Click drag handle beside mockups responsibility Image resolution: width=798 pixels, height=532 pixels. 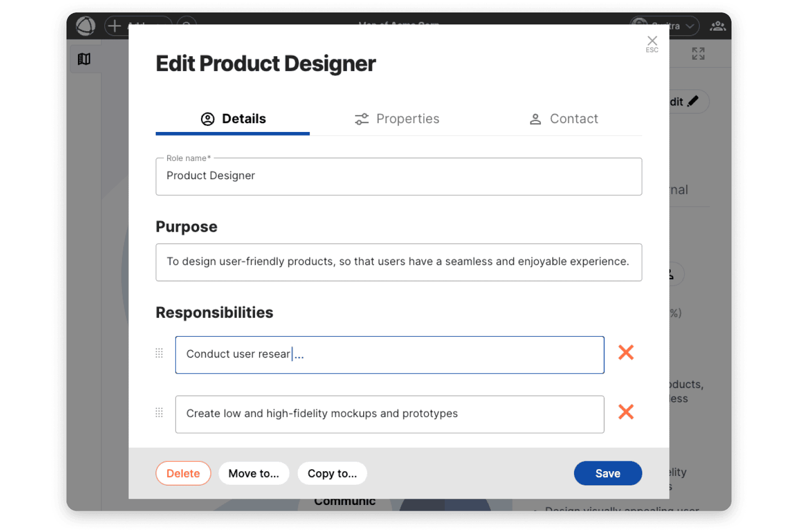click(x=159, y=413)
